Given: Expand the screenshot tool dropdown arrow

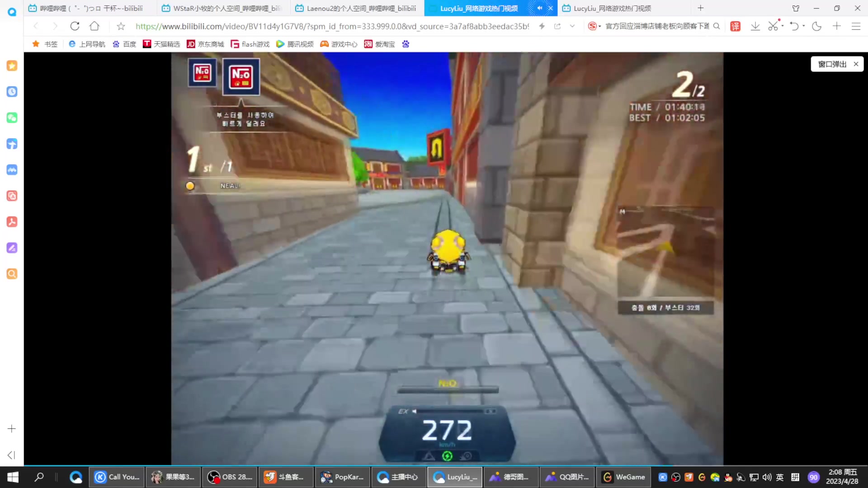Looking at the screenshot, I should [x=783, y=26].
